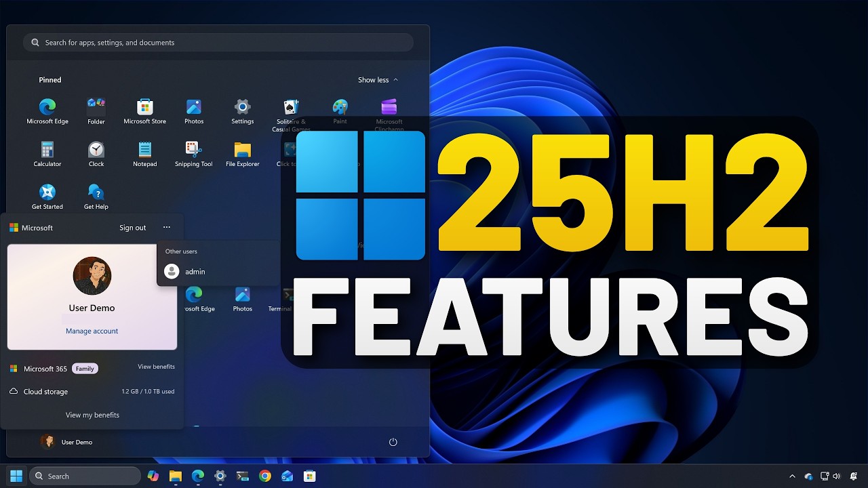Image resolution: width=868 pixels, height=488 pixels.
Task: Click the Windows Start button on taskbar
Action: click(x=16, y=476)
